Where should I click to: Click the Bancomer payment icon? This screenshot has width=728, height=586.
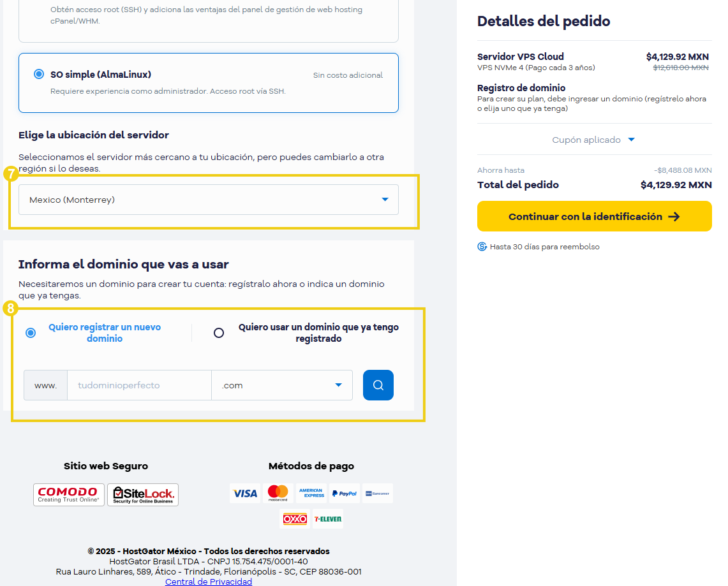tap(377, 492)
